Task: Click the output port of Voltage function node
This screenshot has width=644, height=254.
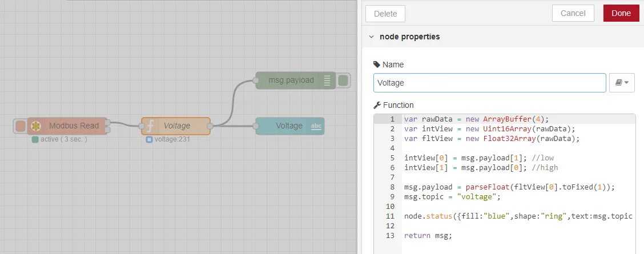Action: coord(210,126)
